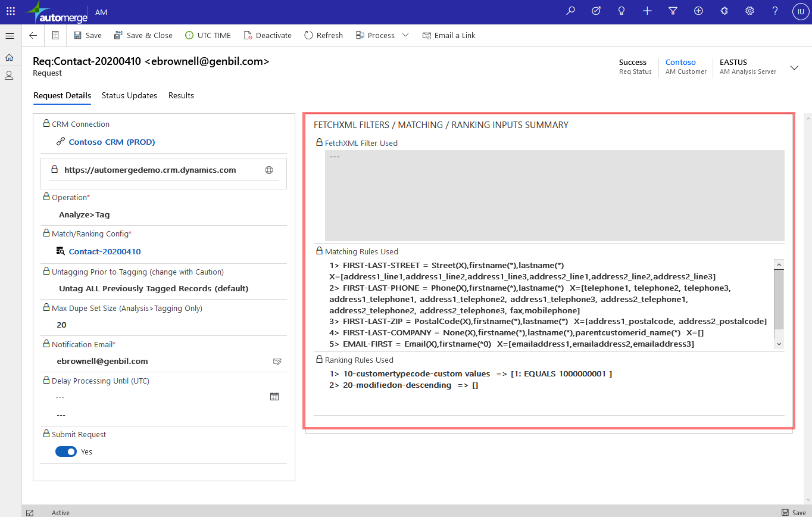Click the Process command
The image size is (812, 517).
coord(375,36)
